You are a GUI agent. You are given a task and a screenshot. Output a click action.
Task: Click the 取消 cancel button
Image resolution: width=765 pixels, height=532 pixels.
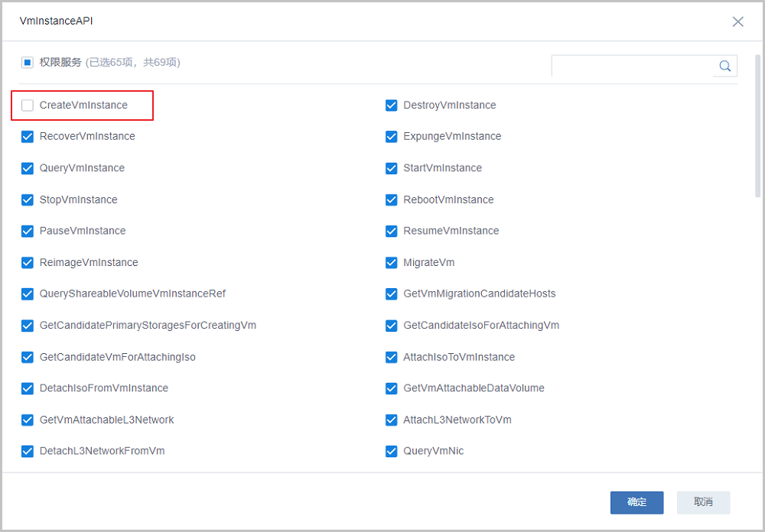pos(703,502)
